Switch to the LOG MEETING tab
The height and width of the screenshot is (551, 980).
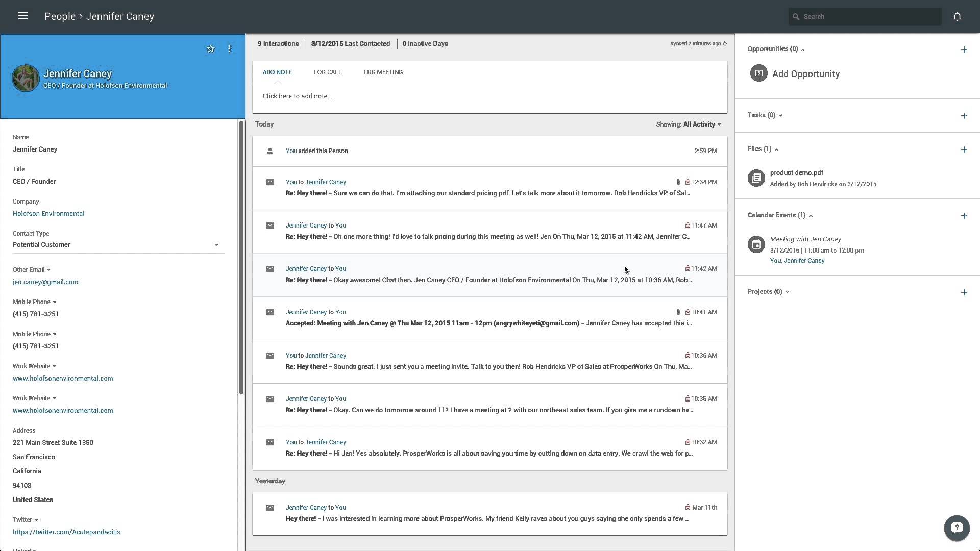pos(383,72)
